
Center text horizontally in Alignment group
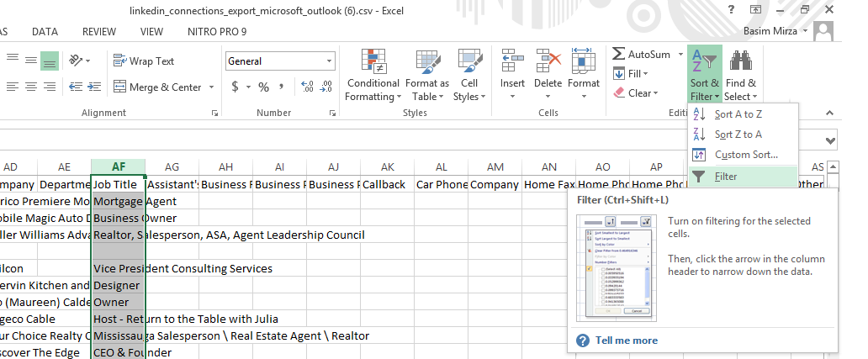pyautogui.click(x=31, y=87)
